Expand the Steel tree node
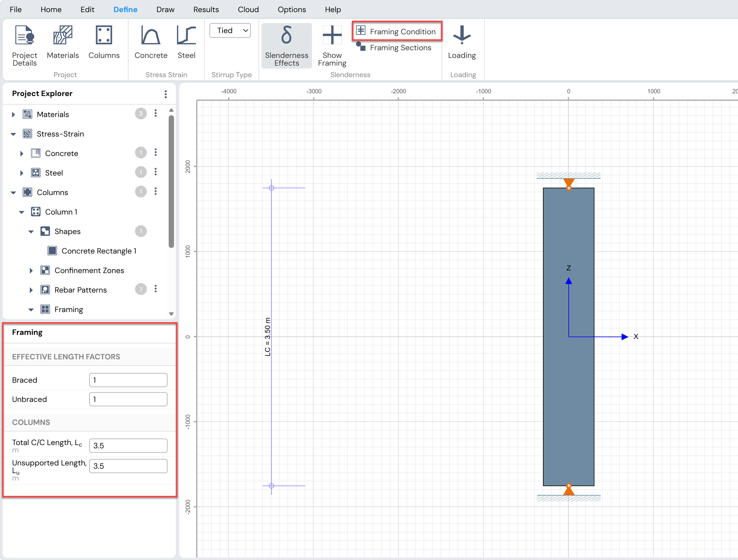This screenshot has width=738, height=560. coord(22,173)
